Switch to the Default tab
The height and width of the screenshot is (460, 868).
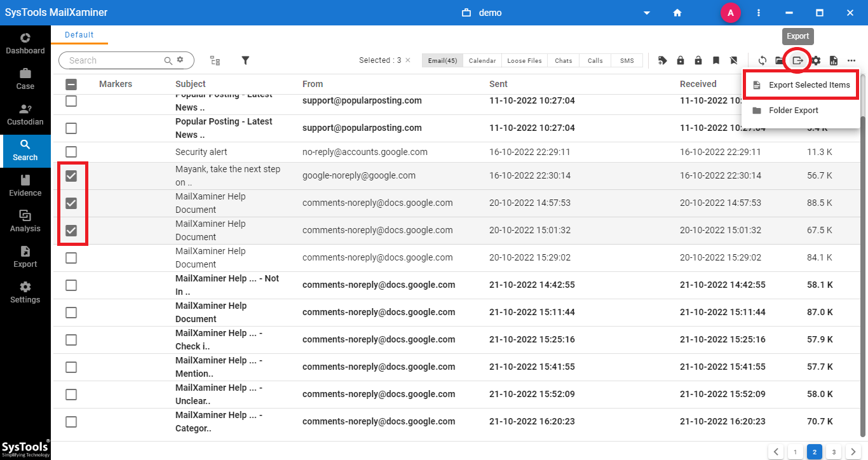(x=79, y=35)
